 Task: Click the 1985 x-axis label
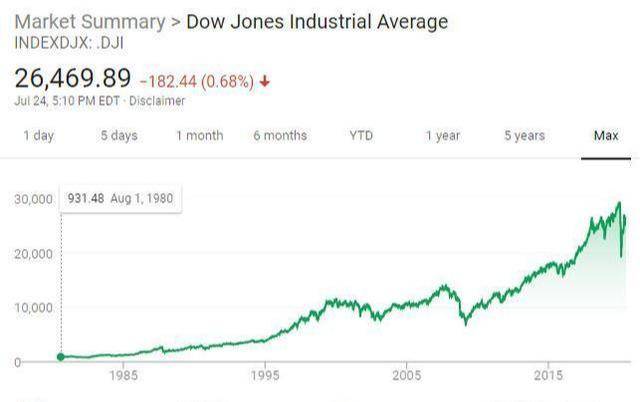(124, 377)
